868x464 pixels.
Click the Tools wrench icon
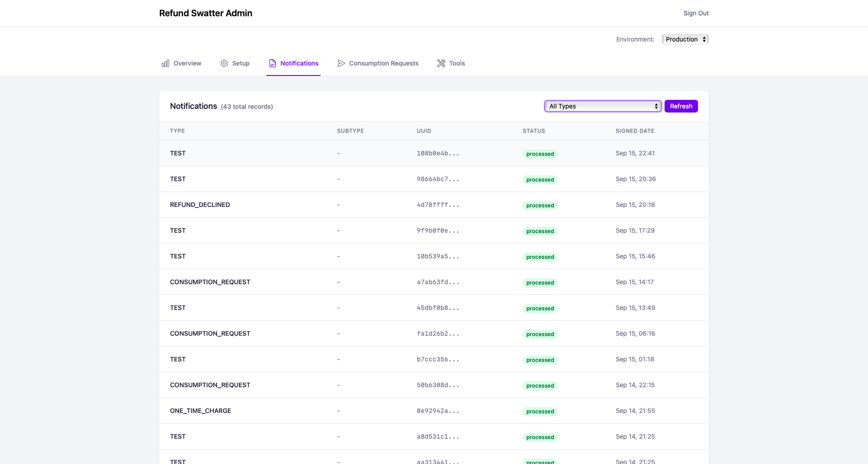click(441, 63)
